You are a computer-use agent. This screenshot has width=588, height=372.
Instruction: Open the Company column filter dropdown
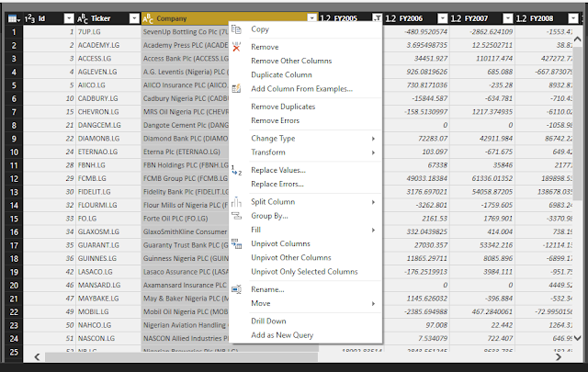pyautogui.click(x=312, y=18)
